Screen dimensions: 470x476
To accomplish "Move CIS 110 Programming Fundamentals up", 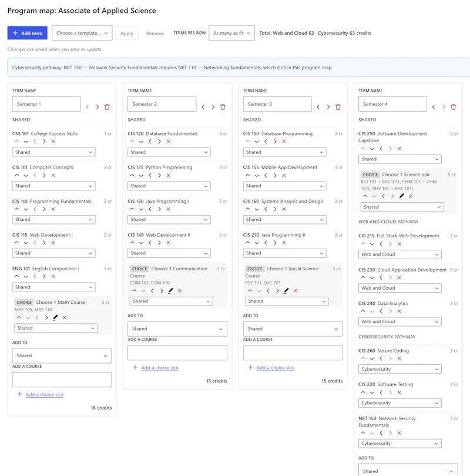I will (16, 209).
